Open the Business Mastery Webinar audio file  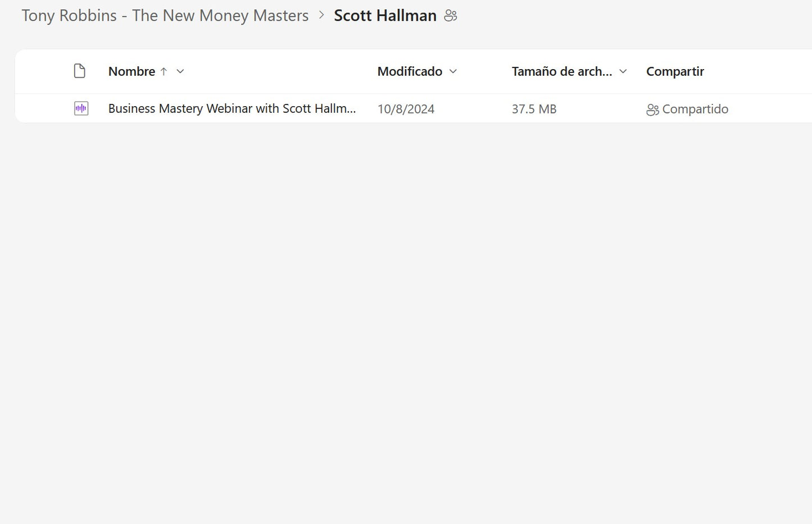click(x=232, y=108)
